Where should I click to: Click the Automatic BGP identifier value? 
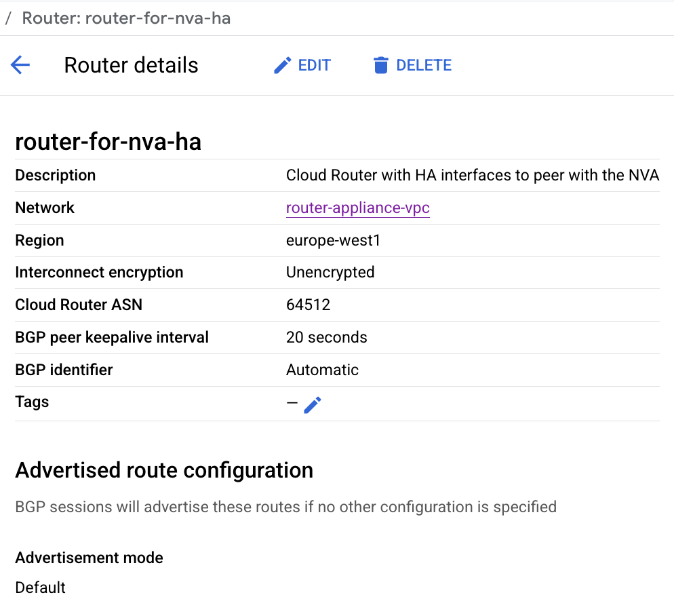click(x=322, y=370)
